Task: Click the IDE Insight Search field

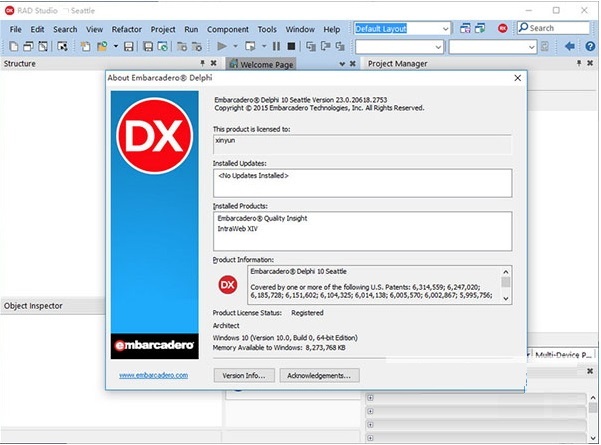Action: [553, 28]
